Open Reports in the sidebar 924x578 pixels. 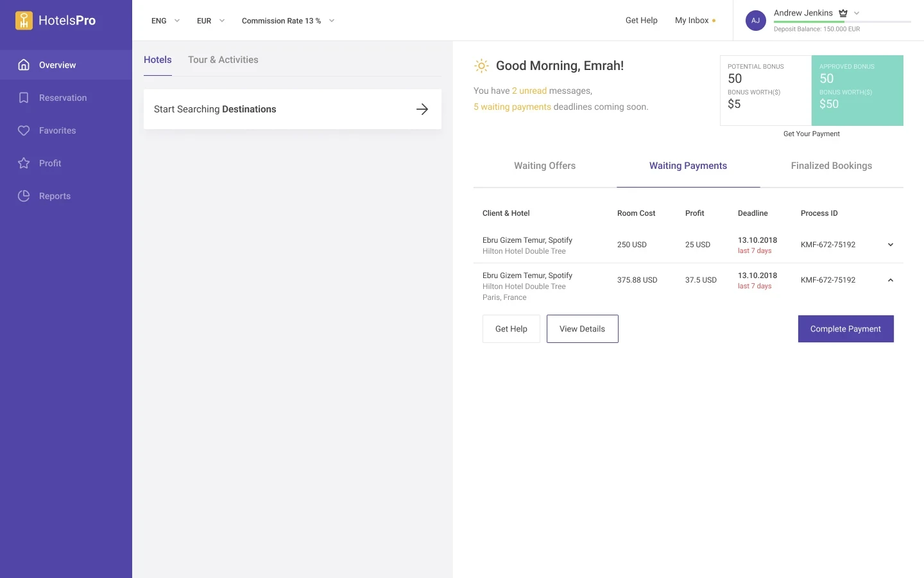(x=66, y=196)
